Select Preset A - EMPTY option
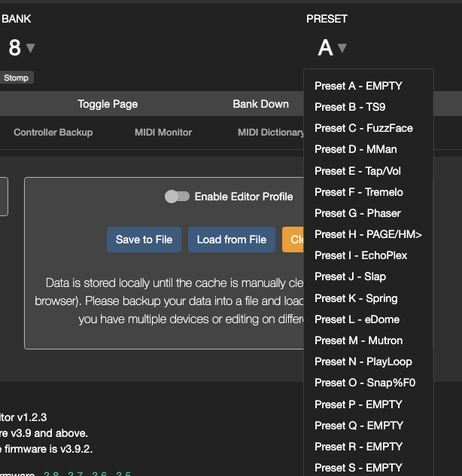This screenshot has height=476, width=462. (x=358, y=86)
